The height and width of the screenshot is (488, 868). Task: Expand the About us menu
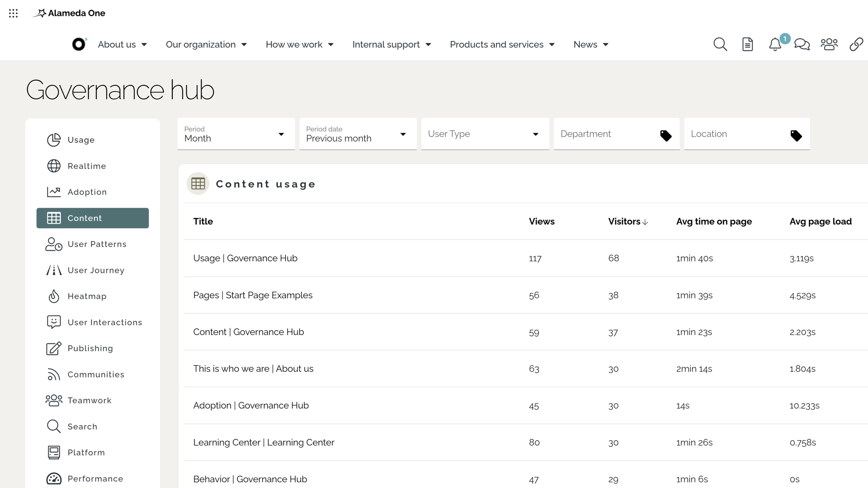[x=122, y=44]
